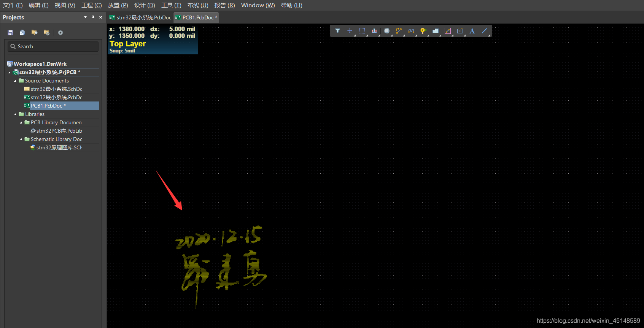
Task: Collapse the Libraries folder
Action: click(x=15, y=114)
